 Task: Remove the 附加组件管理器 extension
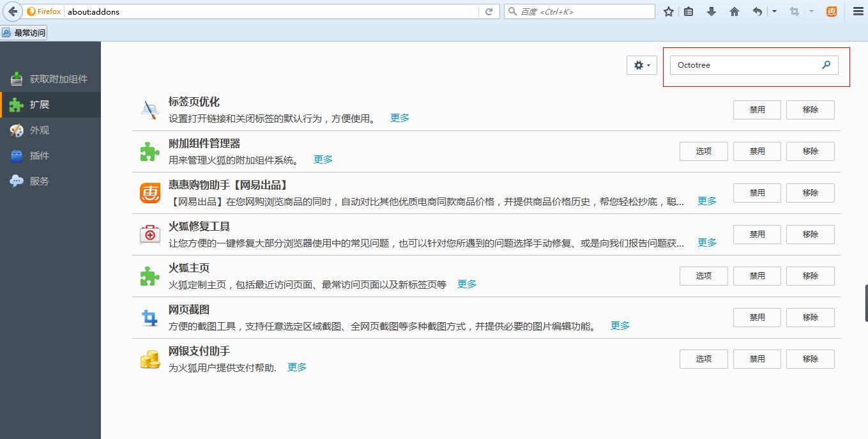click(x=811, y=151)
